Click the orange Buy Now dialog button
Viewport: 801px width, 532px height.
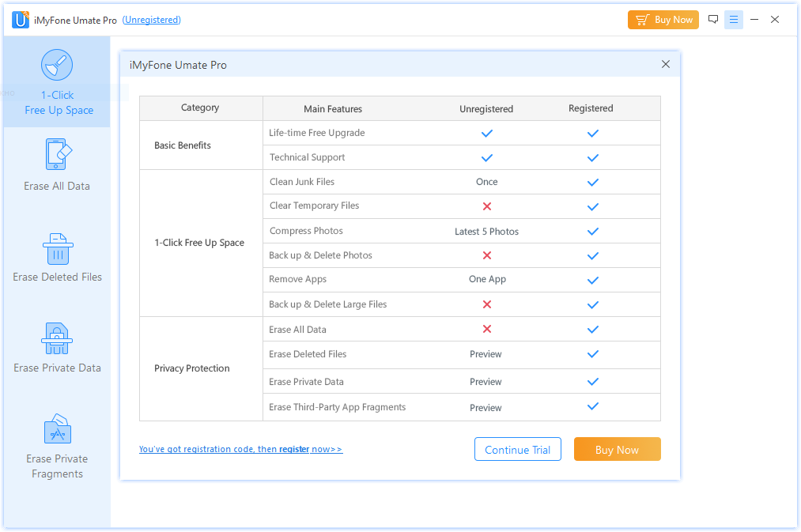click(617, 450)
